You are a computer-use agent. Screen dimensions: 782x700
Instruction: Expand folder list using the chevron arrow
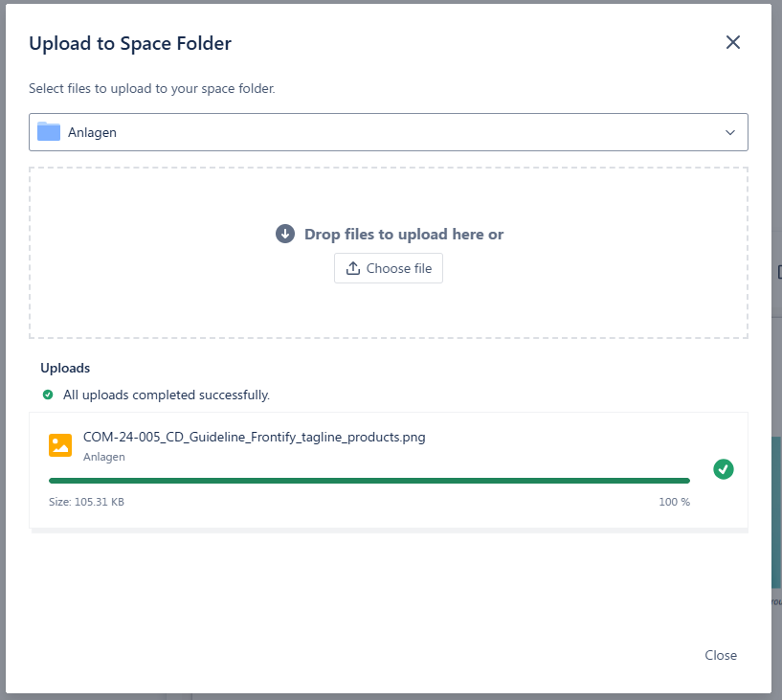[730, 132]
